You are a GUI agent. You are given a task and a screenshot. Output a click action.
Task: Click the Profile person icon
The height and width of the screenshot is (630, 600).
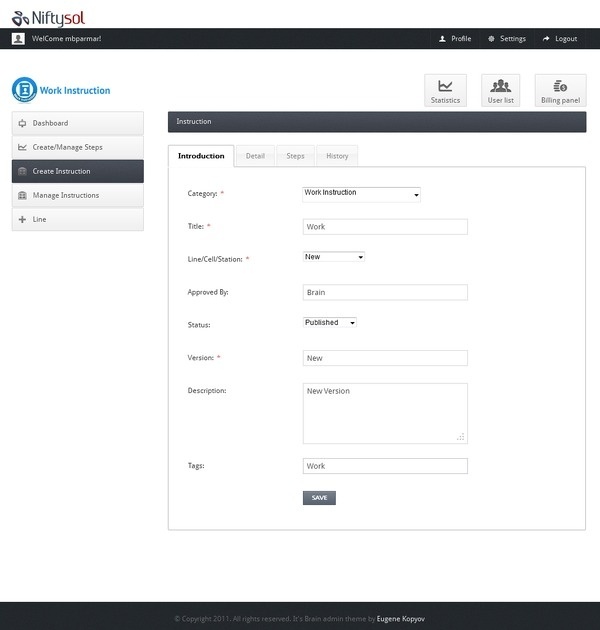[442, 39]
